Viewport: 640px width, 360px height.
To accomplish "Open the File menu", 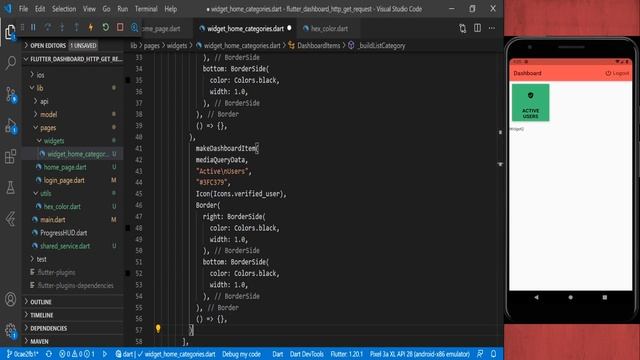I will pos(23,9).
